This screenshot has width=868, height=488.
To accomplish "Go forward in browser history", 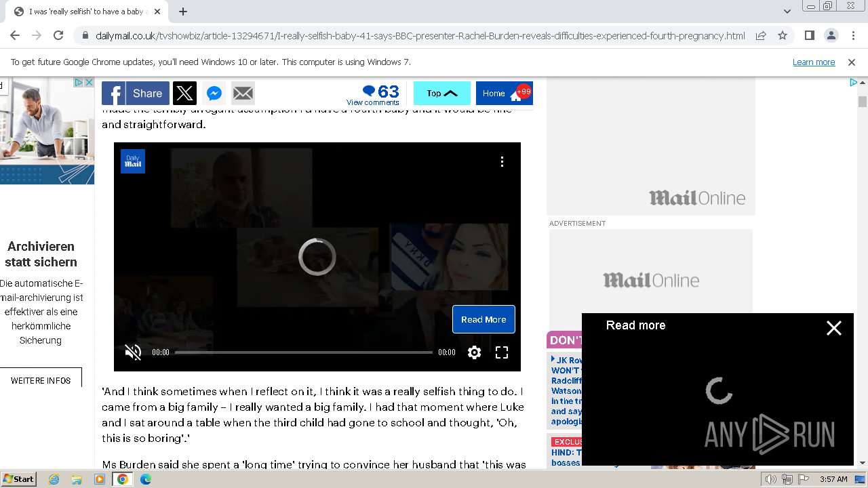I will pyautogui.click(x=37, y=36).
